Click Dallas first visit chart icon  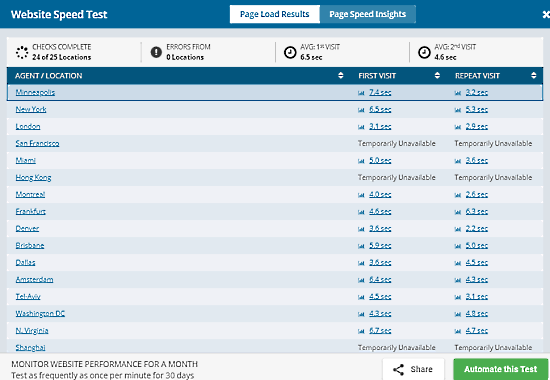[x=361, y=263]
